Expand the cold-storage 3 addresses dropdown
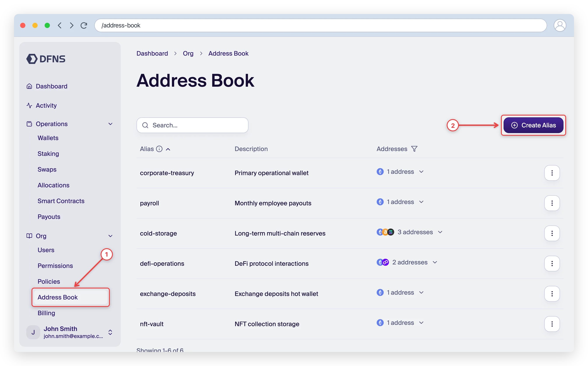This screenshot has height=366, width=588. [x=440, y=232]
